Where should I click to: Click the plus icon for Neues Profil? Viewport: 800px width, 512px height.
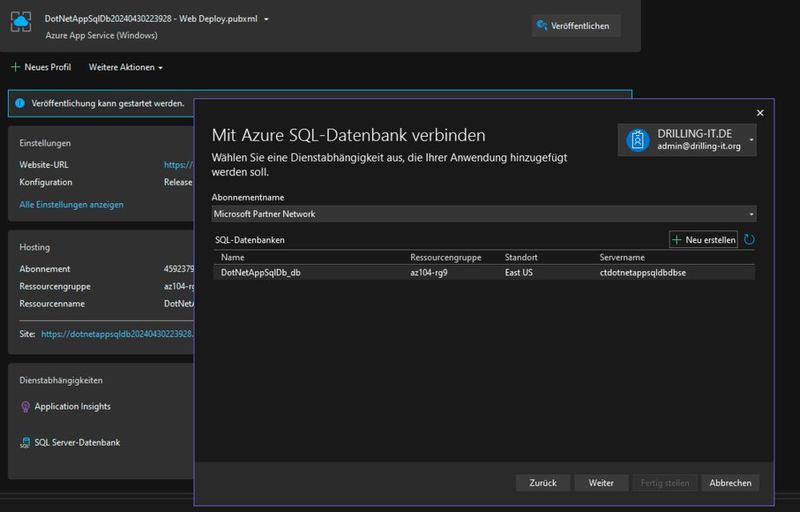pyautogui.click(x=15, y=67)
